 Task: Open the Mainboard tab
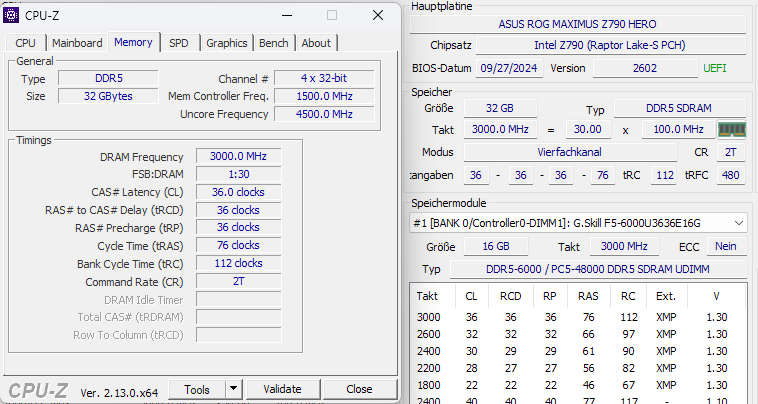(77, 43)
